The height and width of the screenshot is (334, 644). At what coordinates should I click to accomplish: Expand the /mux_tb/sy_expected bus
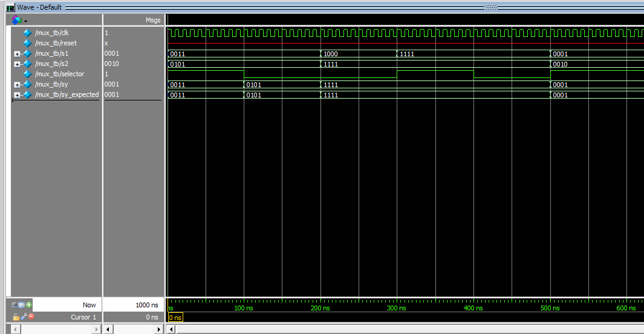(17, 95)
